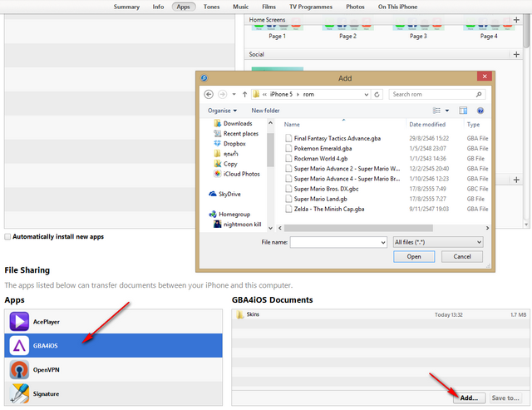Click the iPhone 5 breadcrumb
Viewport: 532px width, 410px height.
pyautogui.click(x=281, y=94)
